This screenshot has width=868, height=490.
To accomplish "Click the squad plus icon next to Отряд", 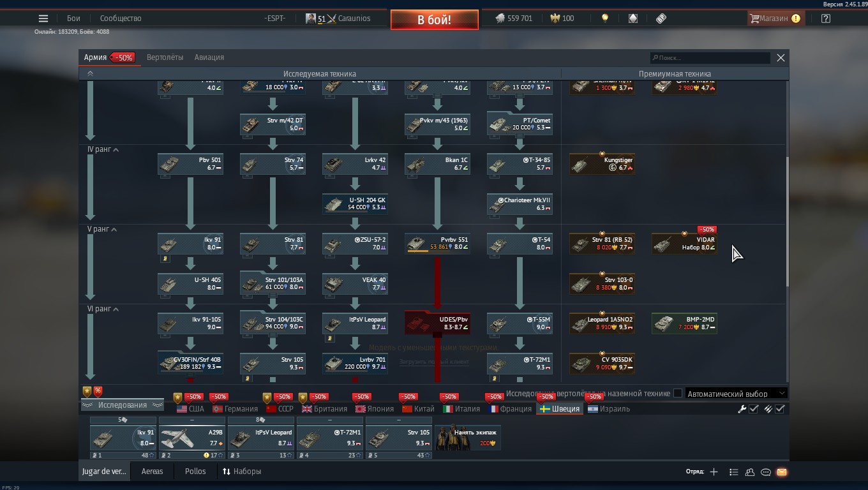I will point(714,472).
